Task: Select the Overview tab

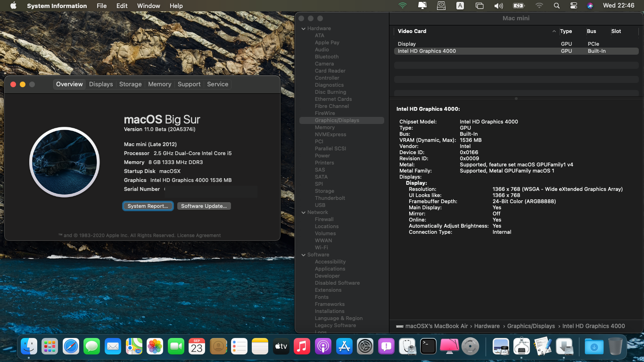Action: pyautogui.click(x=69, y=84)
